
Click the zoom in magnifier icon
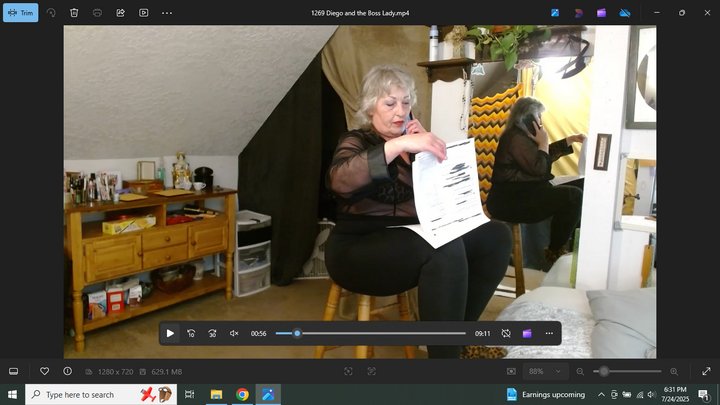[674, 371]
